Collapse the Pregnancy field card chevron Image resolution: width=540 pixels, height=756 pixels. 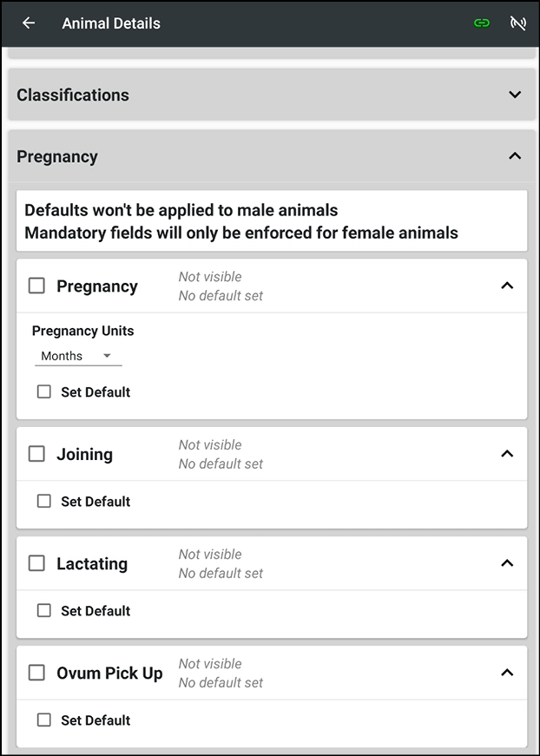(507, 286)
